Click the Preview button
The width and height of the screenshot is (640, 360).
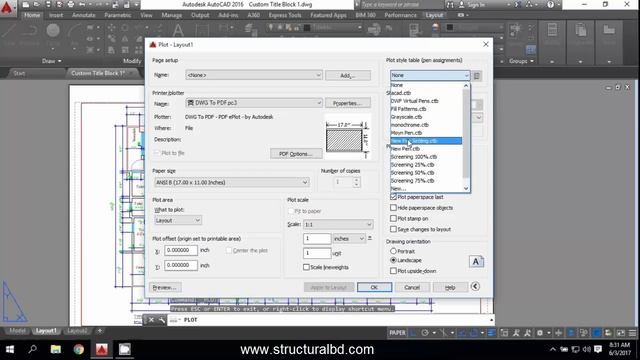coord(165,287)
